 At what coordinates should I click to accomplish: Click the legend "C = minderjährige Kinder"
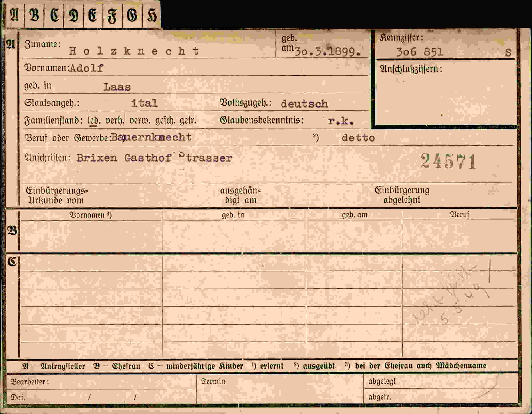coord(196,366)
